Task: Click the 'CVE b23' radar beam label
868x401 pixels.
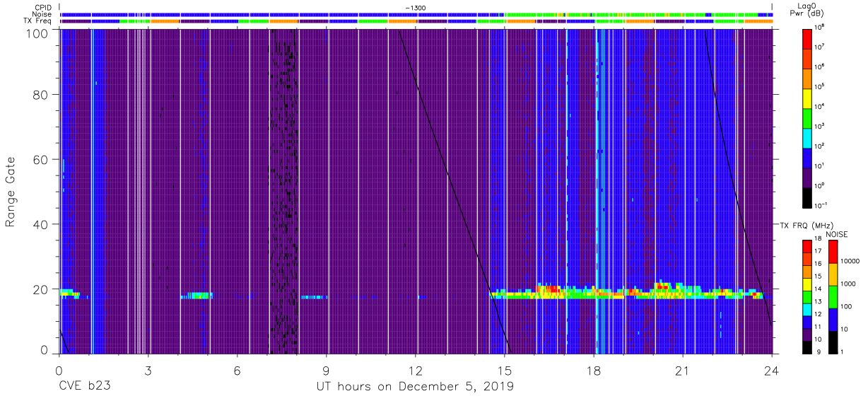Action: click(x=84, y=387)
